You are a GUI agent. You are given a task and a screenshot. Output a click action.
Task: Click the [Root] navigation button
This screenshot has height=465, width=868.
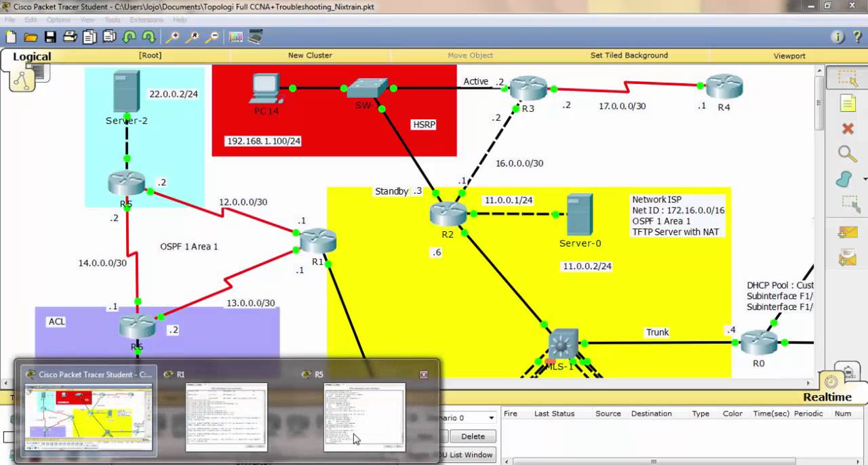tap(150, 56)
